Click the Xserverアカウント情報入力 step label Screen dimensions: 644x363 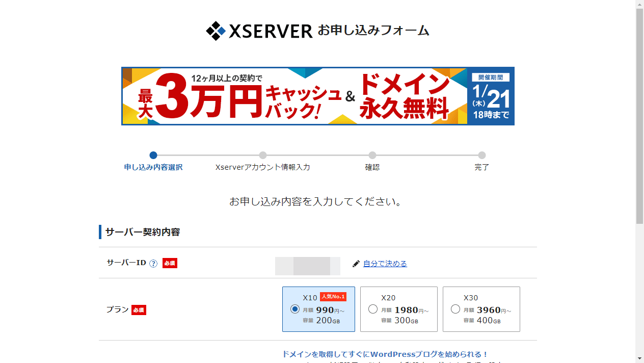262,167
